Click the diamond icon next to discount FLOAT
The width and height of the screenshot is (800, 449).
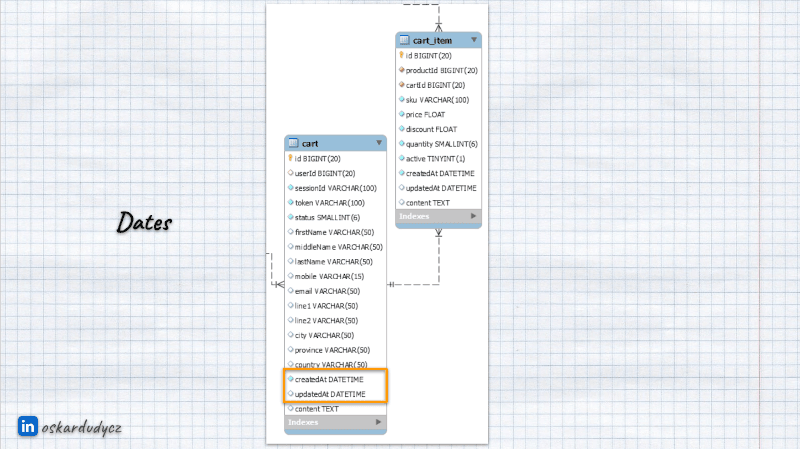pyautogui.click(x=402, y=129)
